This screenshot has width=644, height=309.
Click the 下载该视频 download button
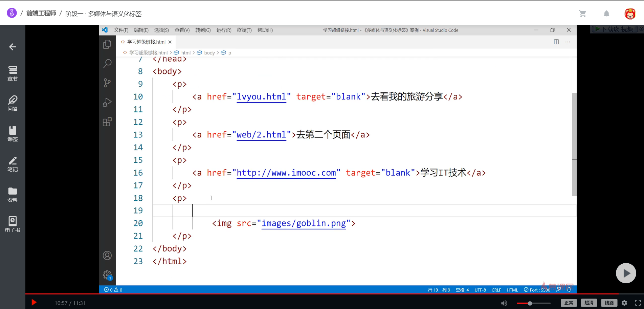(614, 29)
